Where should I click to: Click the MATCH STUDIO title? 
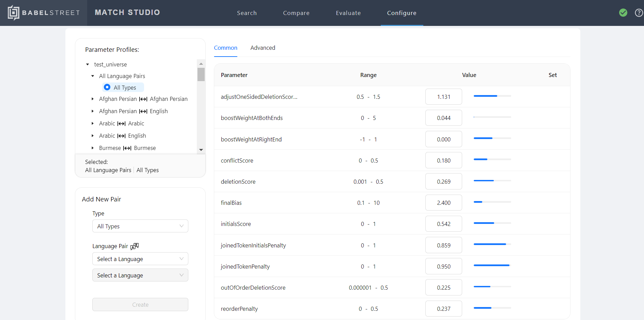(x=127, y=12)
